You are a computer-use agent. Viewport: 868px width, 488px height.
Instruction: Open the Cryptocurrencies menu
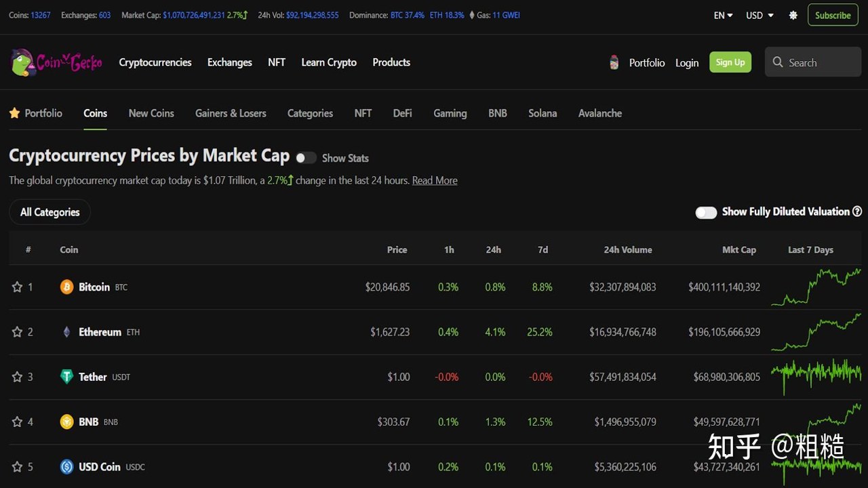[x=155, y=62]
